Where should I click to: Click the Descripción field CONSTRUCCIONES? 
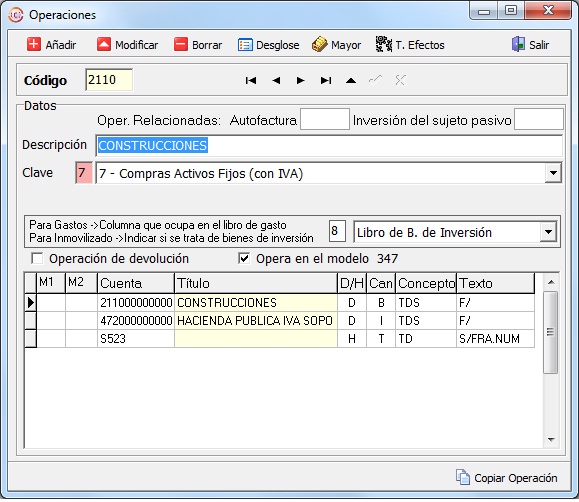(x=329, y=146)
